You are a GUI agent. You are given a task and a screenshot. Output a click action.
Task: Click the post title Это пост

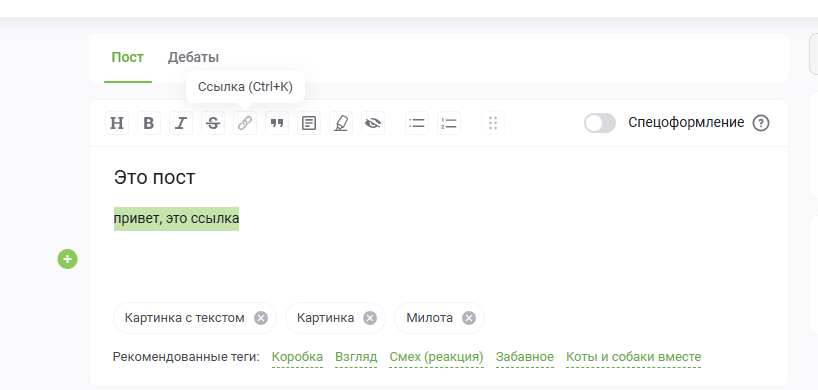click(x=154, y=178)
